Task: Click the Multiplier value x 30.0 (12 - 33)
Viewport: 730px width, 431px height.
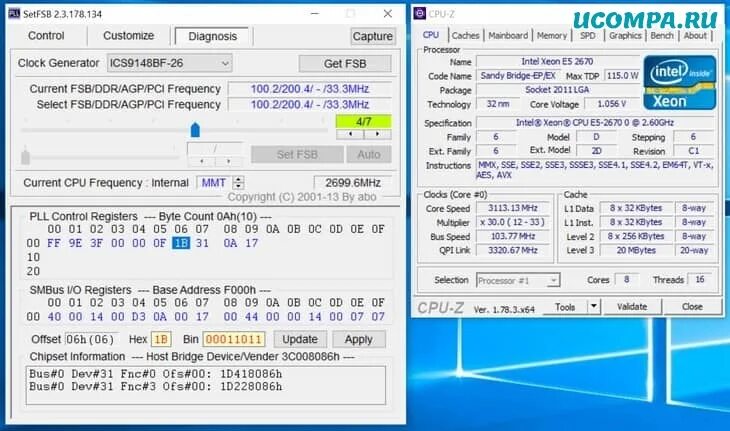Action: point(513,222)
